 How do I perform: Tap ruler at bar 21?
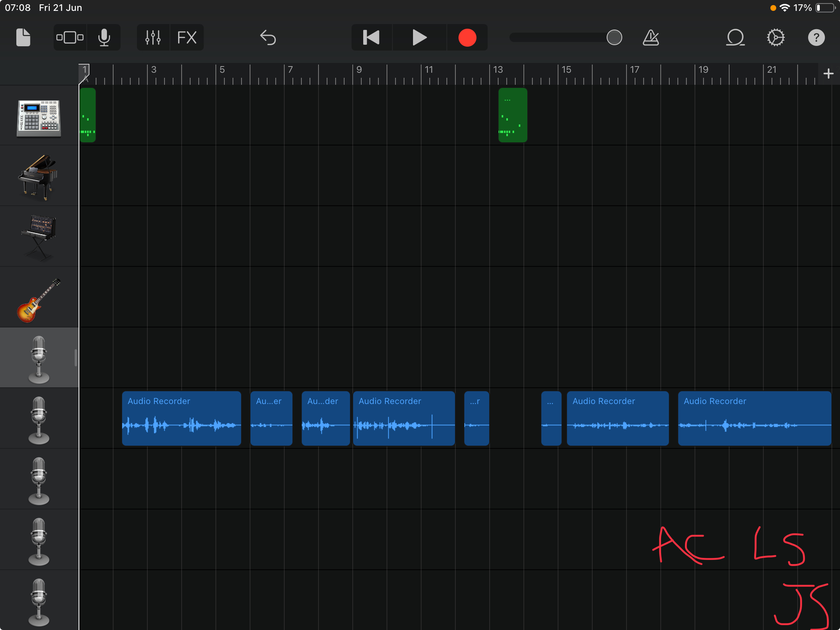click(772, 70)
